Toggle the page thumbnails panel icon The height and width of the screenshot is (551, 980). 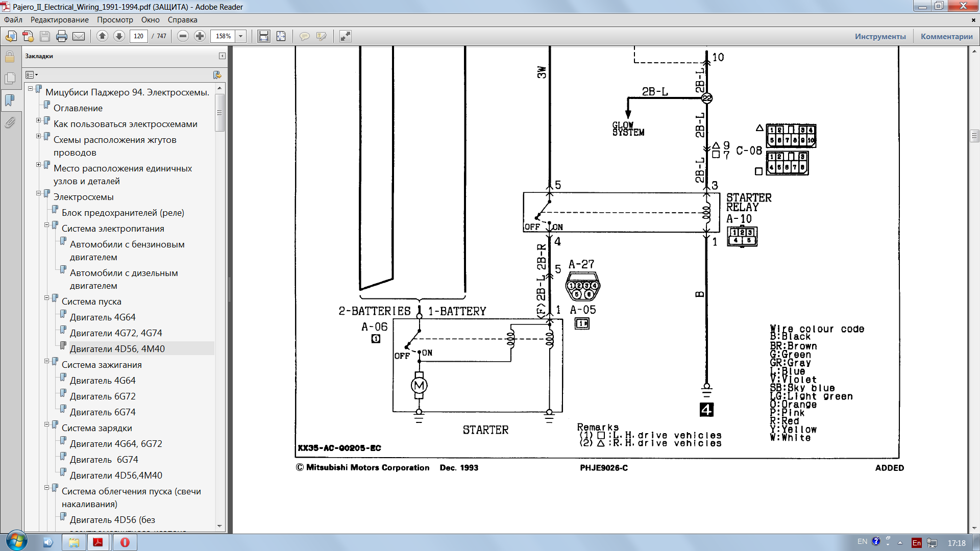[x=10, y=78]
